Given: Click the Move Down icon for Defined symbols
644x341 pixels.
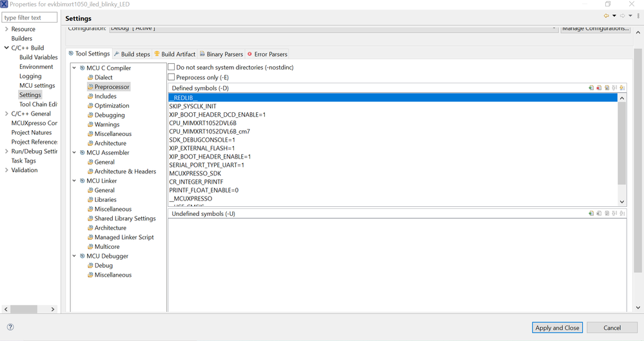Looking at the screenshot, I should click(x=622, y=88).
